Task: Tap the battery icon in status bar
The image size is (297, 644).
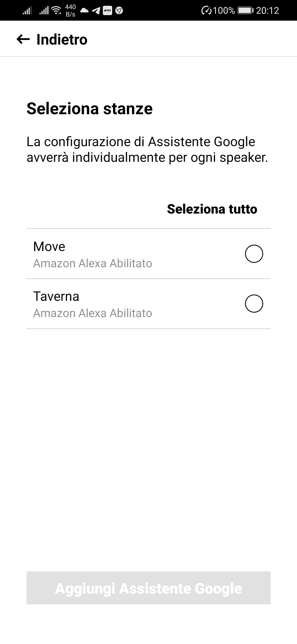Action: pos(245,11)
